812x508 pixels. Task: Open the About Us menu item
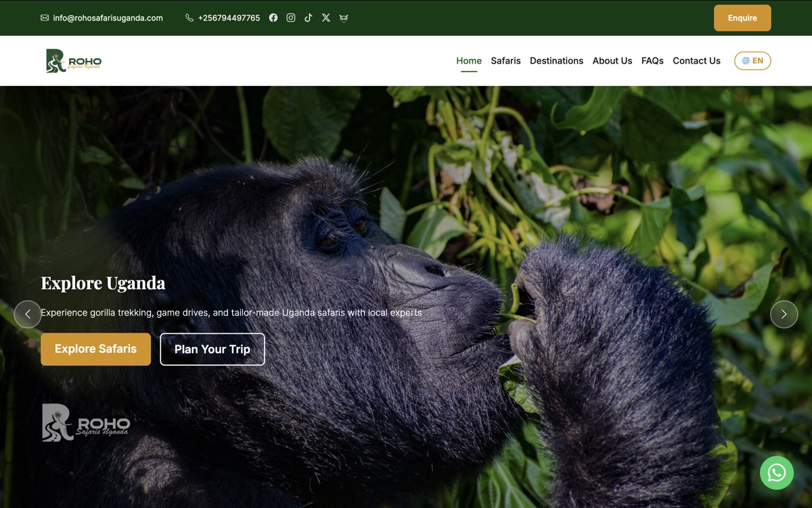[612, 60]
